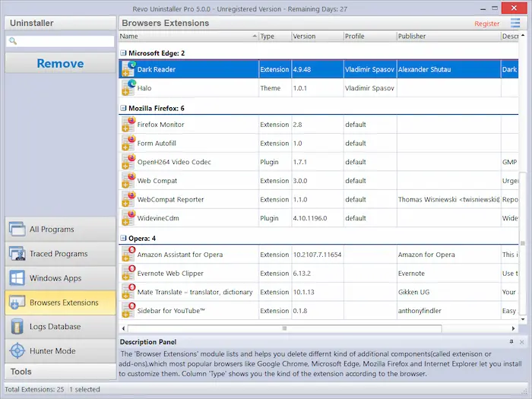Screen dimensions: 532x399
Task: Click the Amazon Assistant for Opera icon
Action: (128, 255)
